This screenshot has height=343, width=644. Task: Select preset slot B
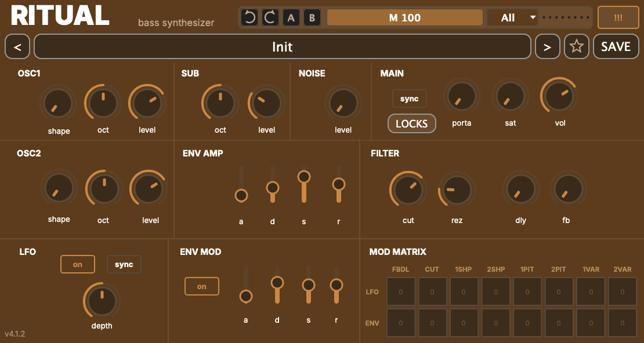click(x=312, y=17)
